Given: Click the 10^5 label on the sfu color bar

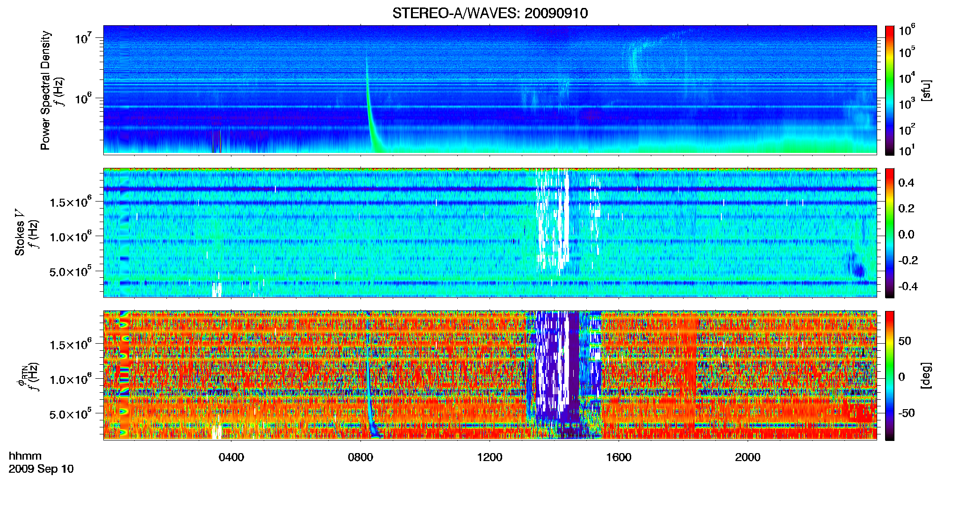Looking at the screenshot, I should click(907, 52).
